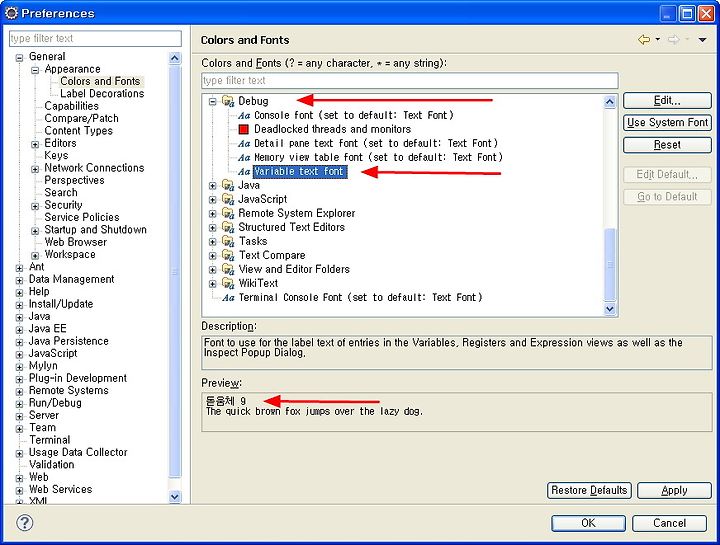Click the Edit... button
Image resolution: width=720 pixels, height=545 pixels.
[667, 101]
